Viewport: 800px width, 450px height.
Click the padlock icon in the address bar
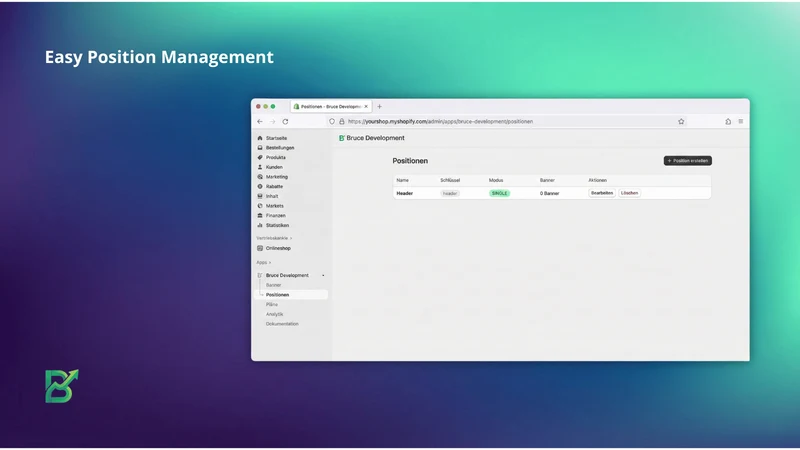click(x=342, y=121)
